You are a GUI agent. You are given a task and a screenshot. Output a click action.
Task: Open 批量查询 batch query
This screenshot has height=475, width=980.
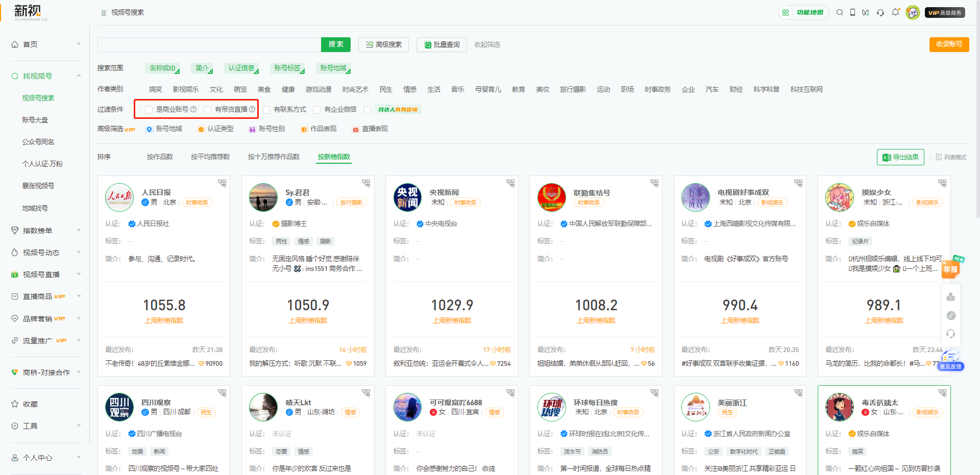point(442,44)
